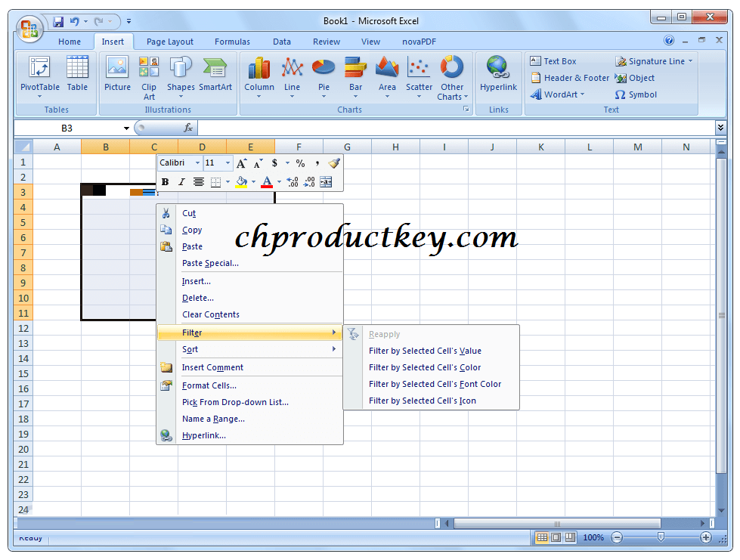Toggle italic in mini toolbar

coord(181,181)
